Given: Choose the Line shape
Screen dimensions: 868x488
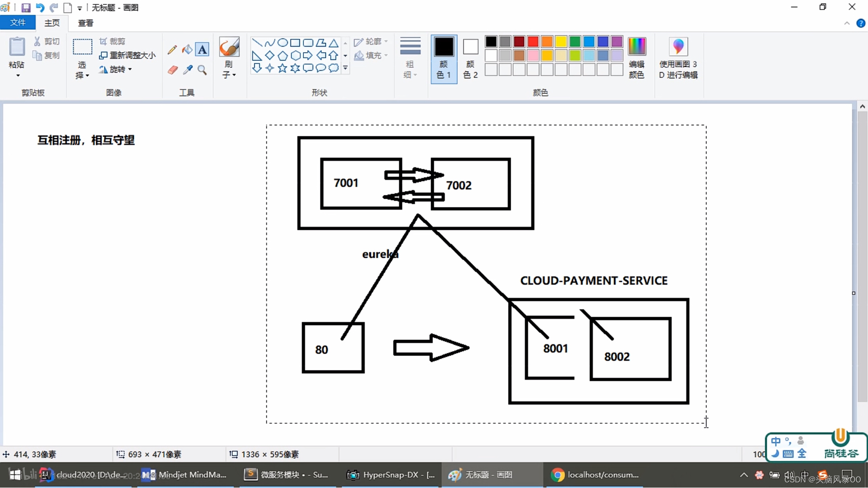Looking at the screenshot, I should [257, 43].
